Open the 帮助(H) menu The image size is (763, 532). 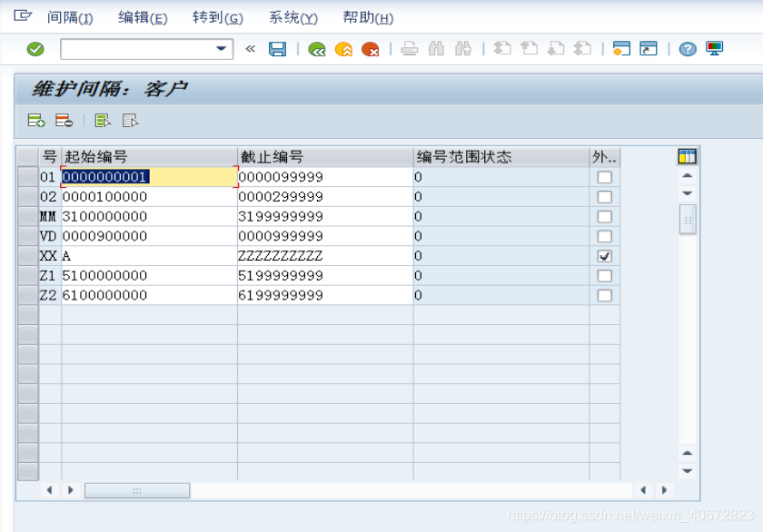[368, 17]
